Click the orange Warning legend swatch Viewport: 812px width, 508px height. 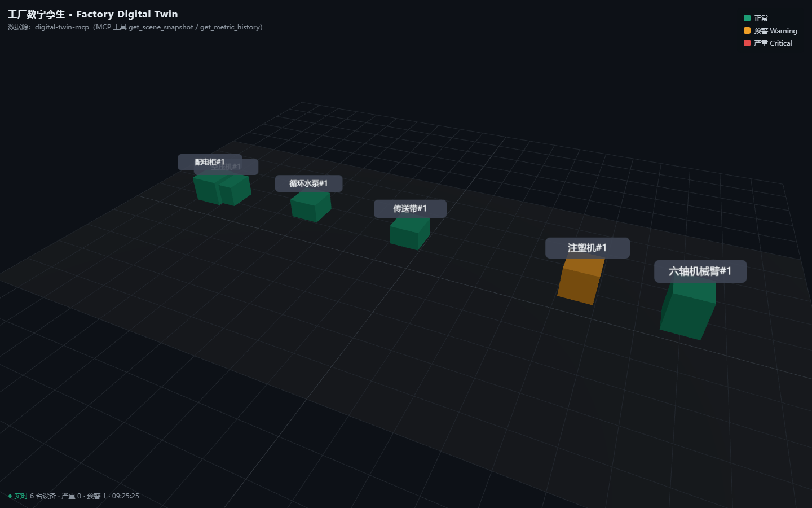pos(747,30)
